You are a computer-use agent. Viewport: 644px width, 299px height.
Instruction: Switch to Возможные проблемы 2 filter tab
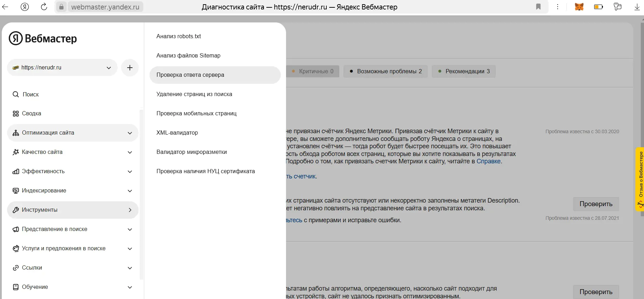[x=385, y=71]
